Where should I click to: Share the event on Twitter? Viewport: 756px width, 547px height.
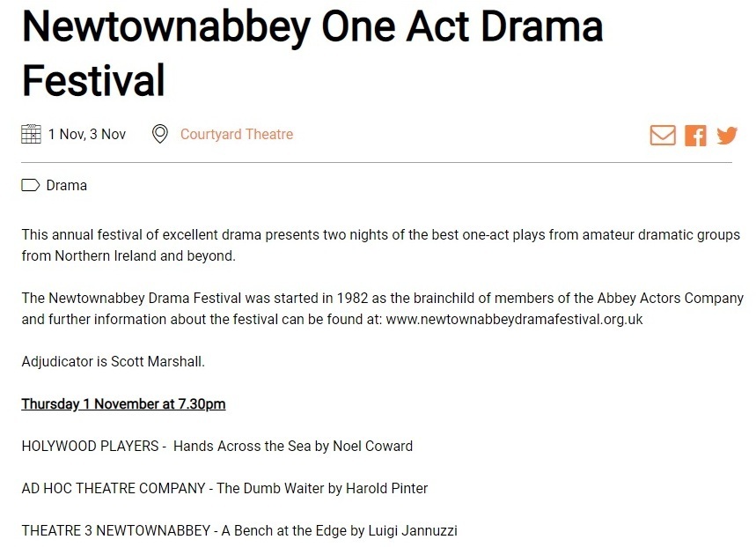tap(727, 136)
